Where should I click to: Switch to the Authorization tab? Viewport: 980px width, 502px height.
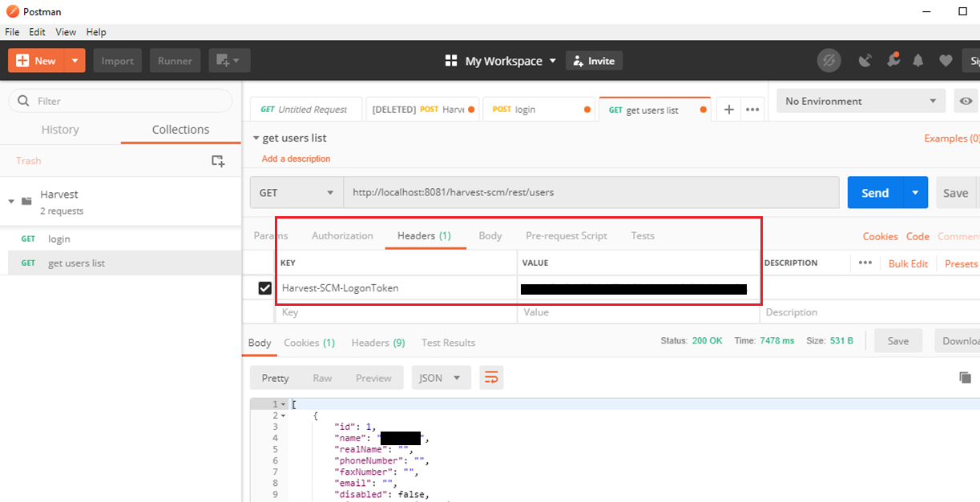(x=342, y=235)
